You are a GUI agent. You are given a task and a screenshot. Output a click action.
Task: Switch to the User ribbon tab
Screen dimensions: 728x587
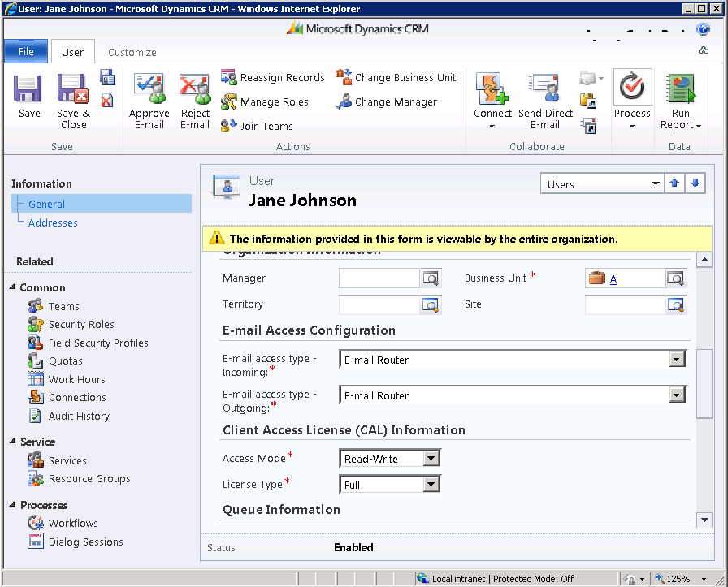tap(72, 52)
